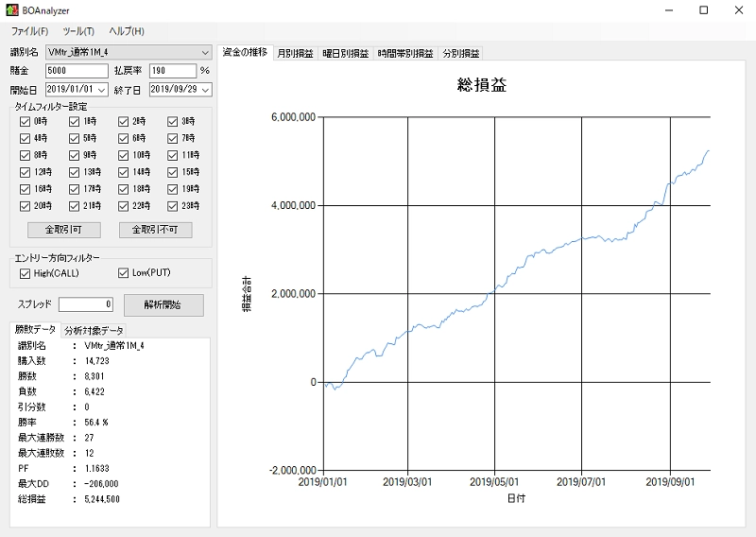Click the スプレッド input field
The width and height of the screenshot is (756, 537).
86,304
